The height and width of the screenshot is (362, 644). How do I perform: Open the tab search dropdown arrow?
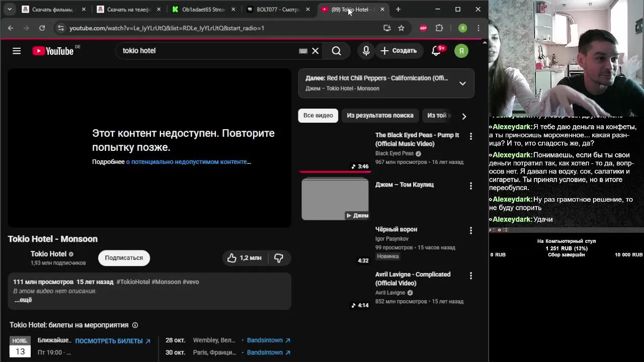coord(10,9)
